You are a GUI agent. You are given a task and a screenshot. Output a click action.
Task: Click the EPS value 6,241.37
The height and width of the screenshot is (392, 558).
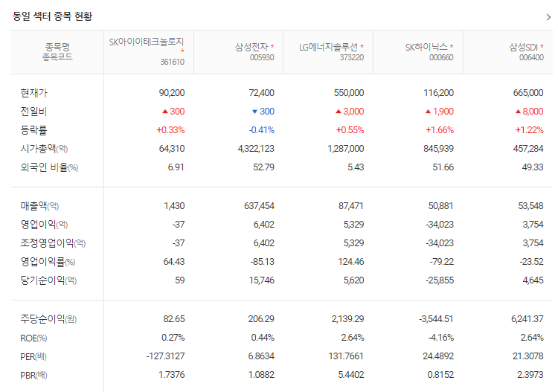pyautogui.click(x=527, y=318)
